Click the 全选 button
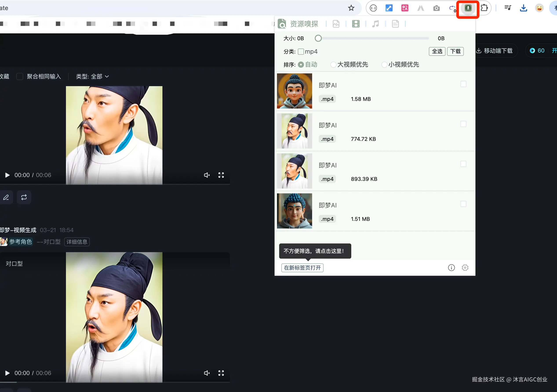Screen dimensions: 557x392 click(x=437, y=51)
